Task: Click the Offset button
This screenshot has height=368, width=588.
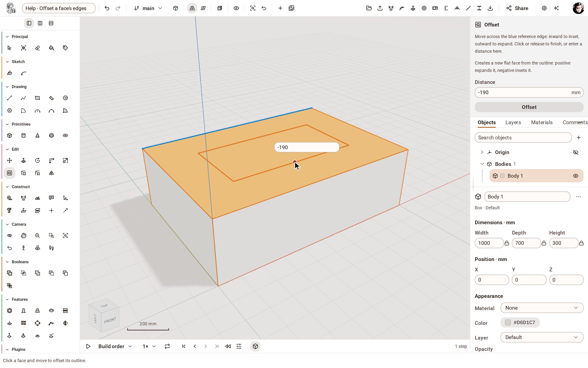Action: tap(529, 107)
